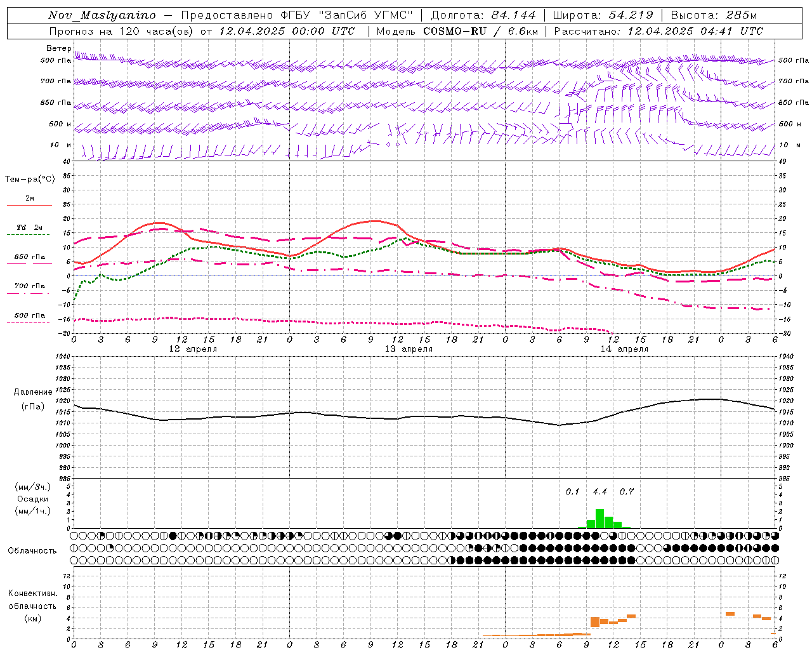812x650 pixels.
Task: Click the tallest green precipitation bar
Action: click(x=599, y=519)
